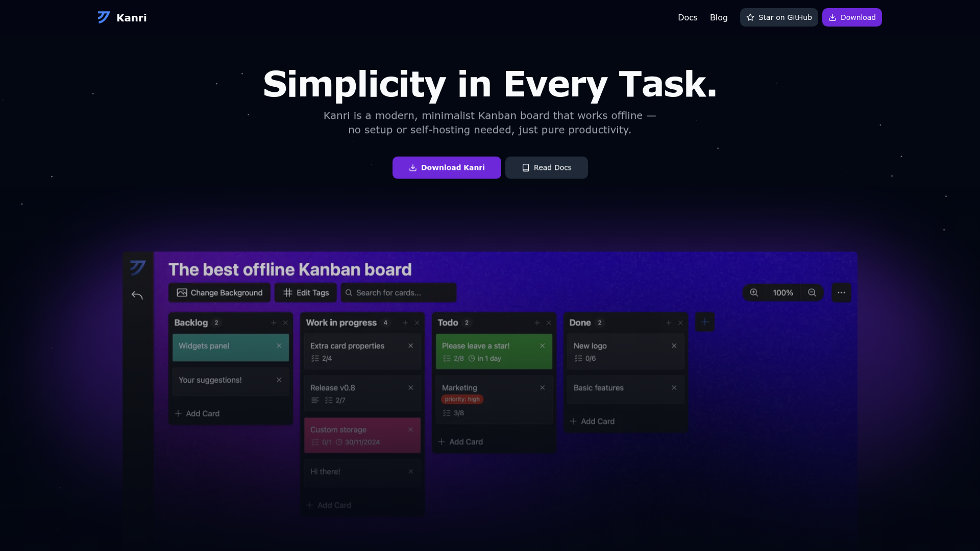Remove the Marketing card
Viewport: 980px width, 551px height.
pos(543,388)
